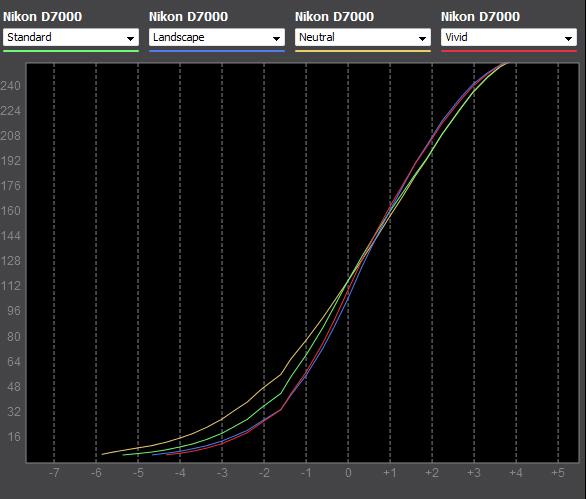Screen dimensions: 586x499
Task: Open the Landscape picture style dropdown
Action: tap(217, 37)
